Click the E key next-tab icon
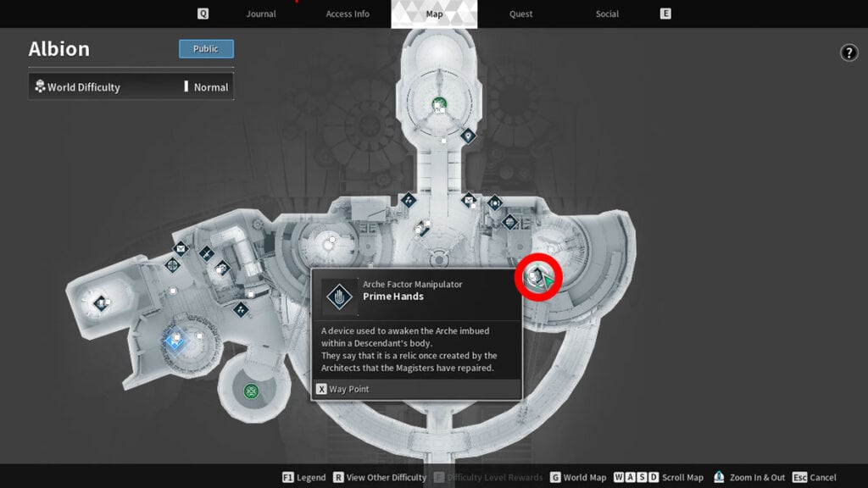The height and width of the screenshot is (488, 868). click(665, 14)
